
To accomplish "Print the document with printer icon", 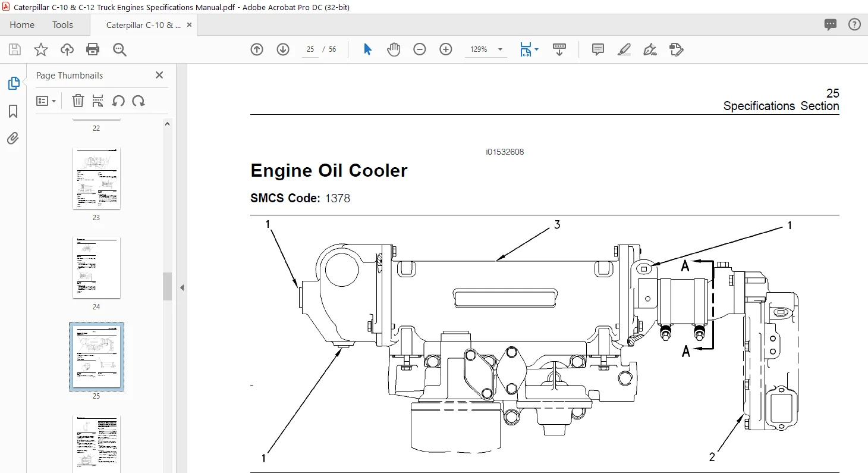I will coord(93,49).
